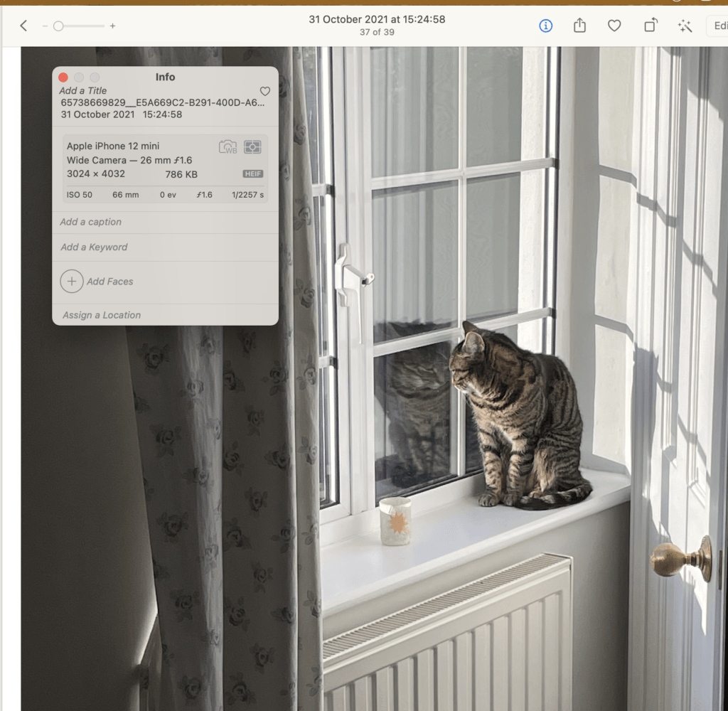Screen dimensions: 728x711
Task: Click Assign a Location
Action: (102, 315)
